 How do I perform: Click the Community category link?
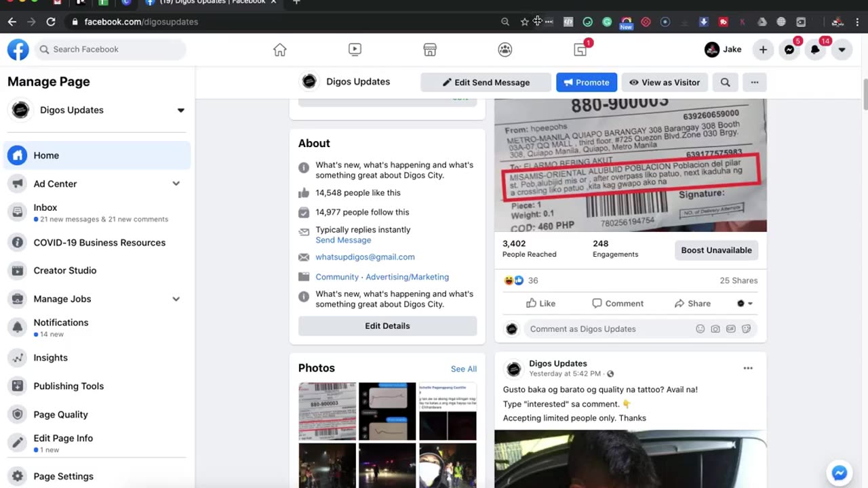(x=337, y=277)
